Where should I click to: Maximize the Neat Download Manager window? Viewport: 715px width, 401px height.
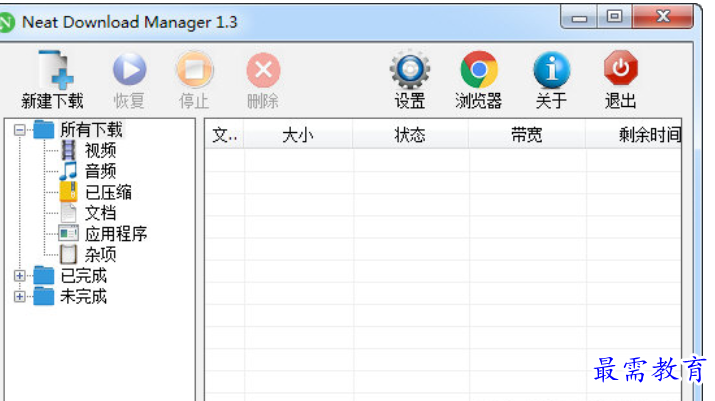(614, 17)
